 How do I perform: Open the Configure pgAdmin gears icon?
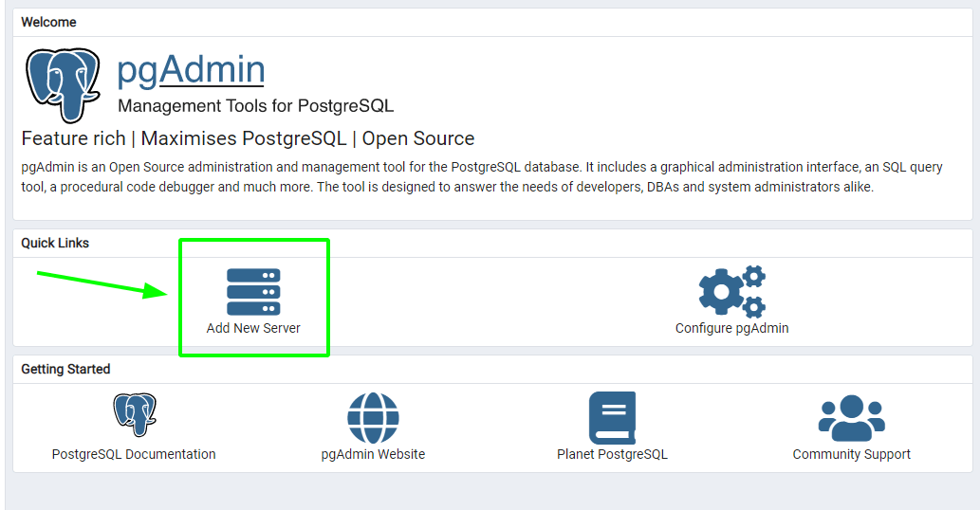coord(731,291)
